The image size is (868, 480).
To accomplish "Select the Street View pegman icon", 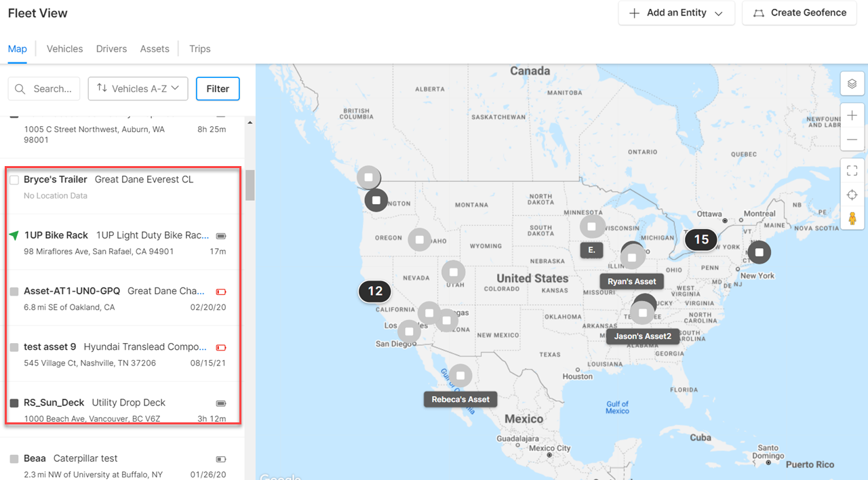I will click(852, 218).
